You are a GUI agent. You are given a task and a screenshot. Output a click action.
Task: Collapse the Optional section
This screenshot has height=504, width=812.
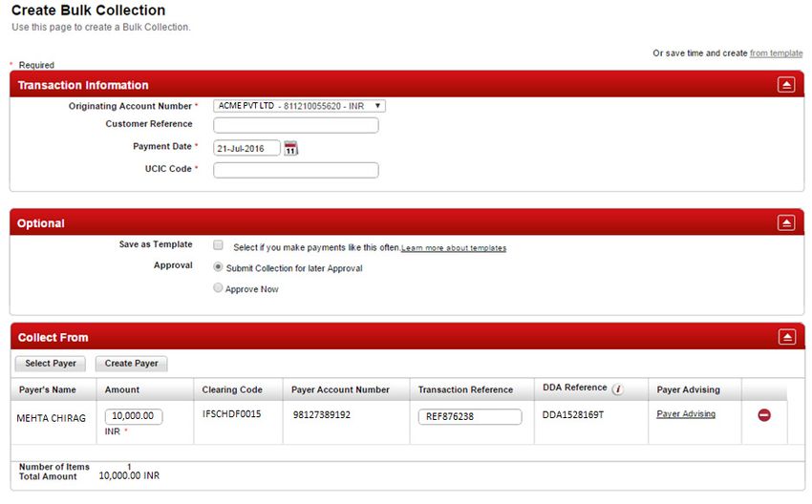[786, 223]
